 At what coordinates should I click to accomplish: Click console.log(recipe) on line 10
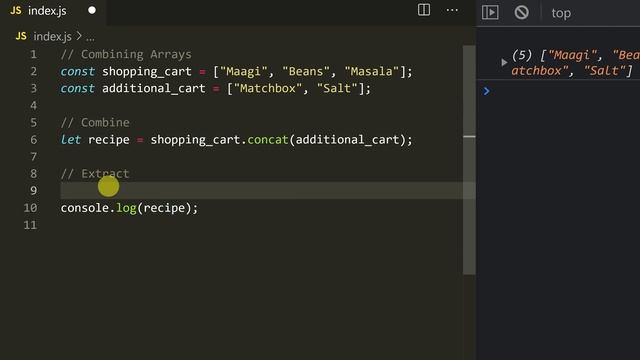point(129,208)
